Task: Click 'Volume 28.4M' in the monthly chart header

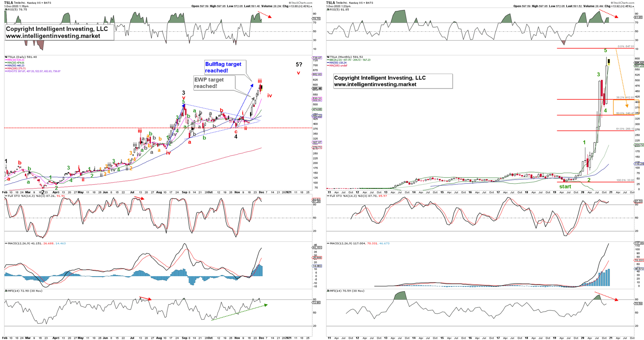Action: tap(594, 6)
